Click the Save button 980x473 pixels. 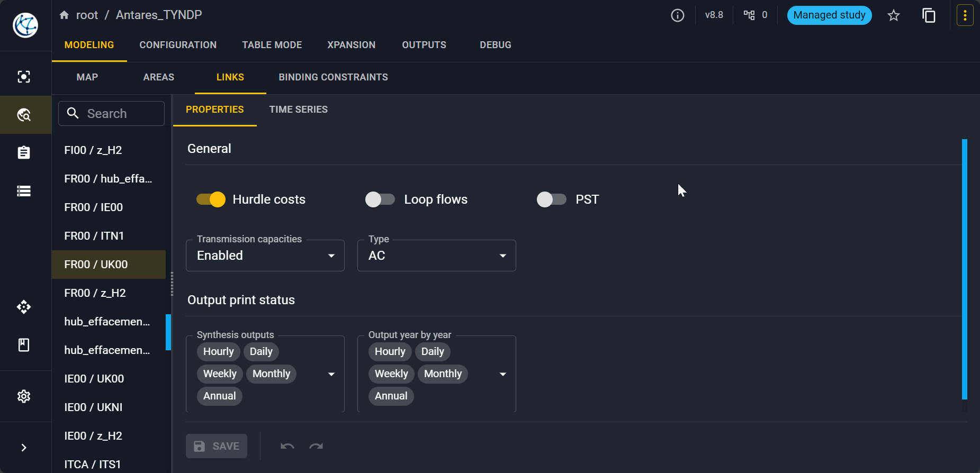pos(217,446)
